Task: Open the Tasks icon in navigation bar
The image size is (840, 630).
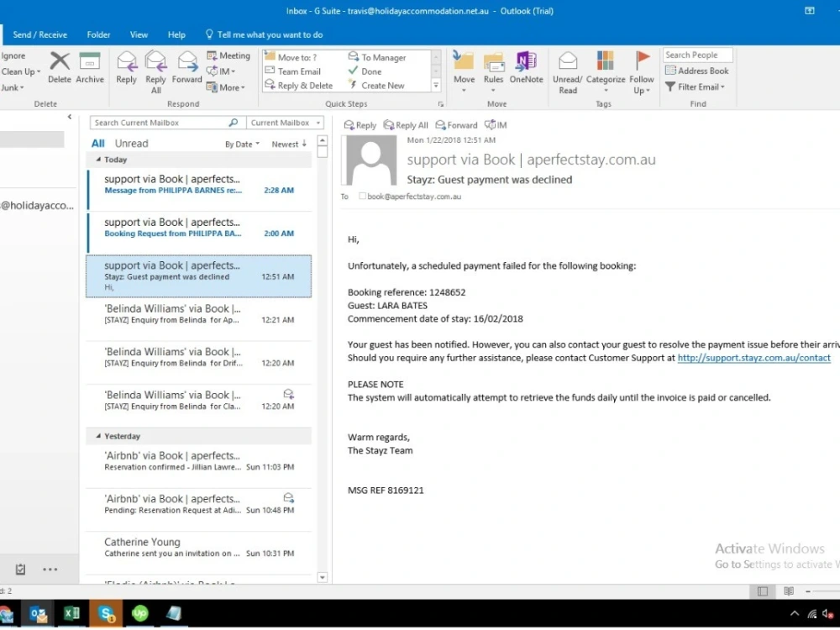Action: click(x=20, y=569)
